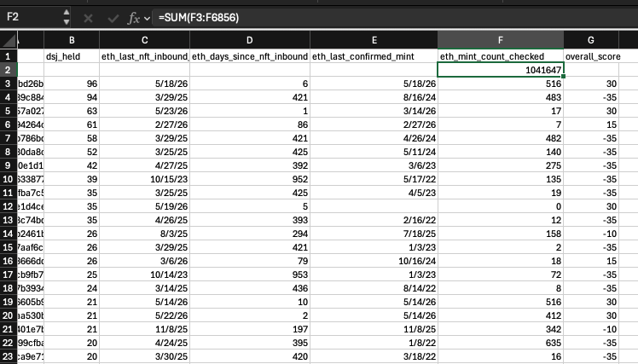The height and width of the screenshot is (364, 638).
Task: Click address cell bd26b in row 3
Action: tap(31, 84)
